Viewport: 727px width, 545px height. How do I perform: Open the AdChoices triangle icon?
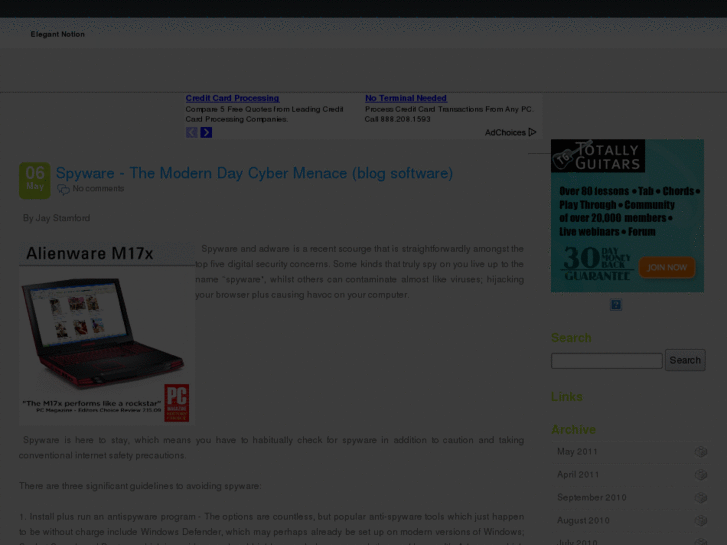coord(532,132)
